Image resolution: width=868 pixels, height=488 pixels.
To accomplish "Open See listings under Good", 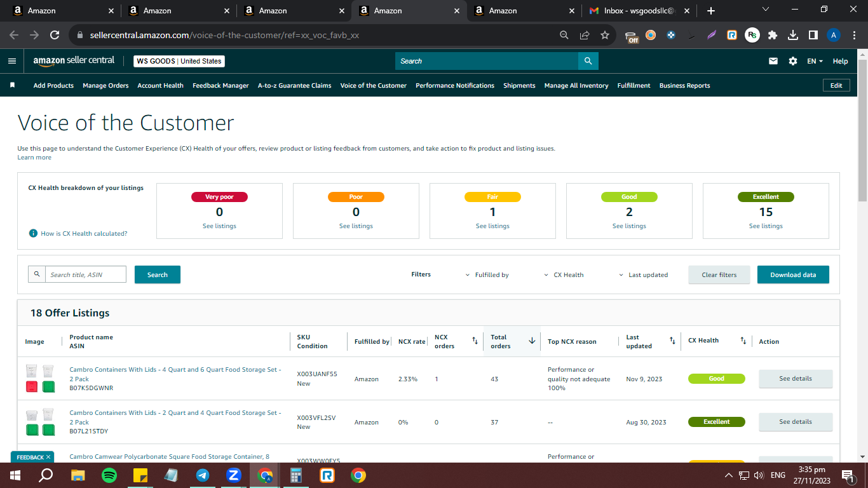I will (x=629, y=226).
